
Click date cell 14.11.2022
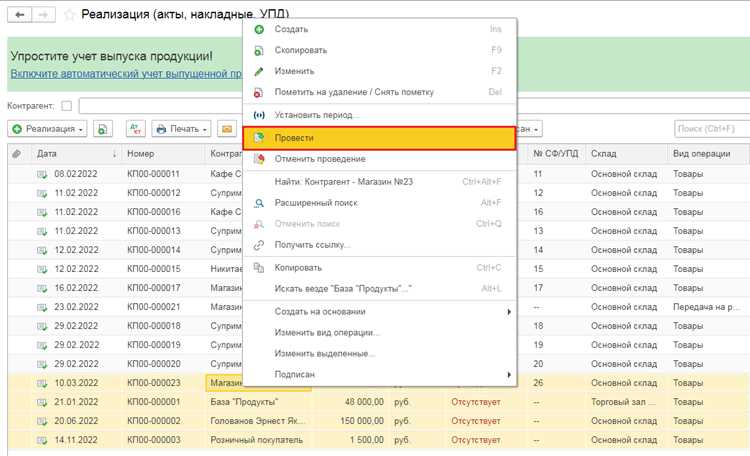tap(76, 440)
